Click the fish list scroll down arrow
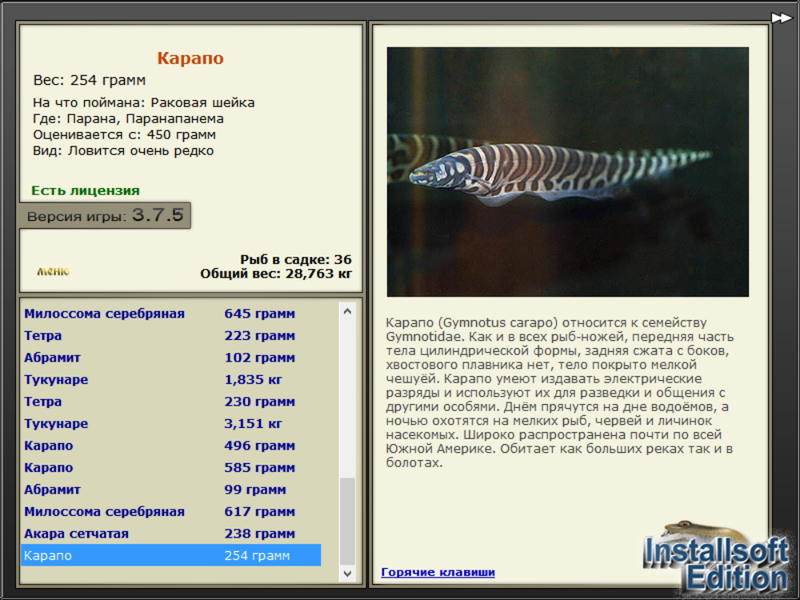Screen dimensions: 800x600 [347, 573]
